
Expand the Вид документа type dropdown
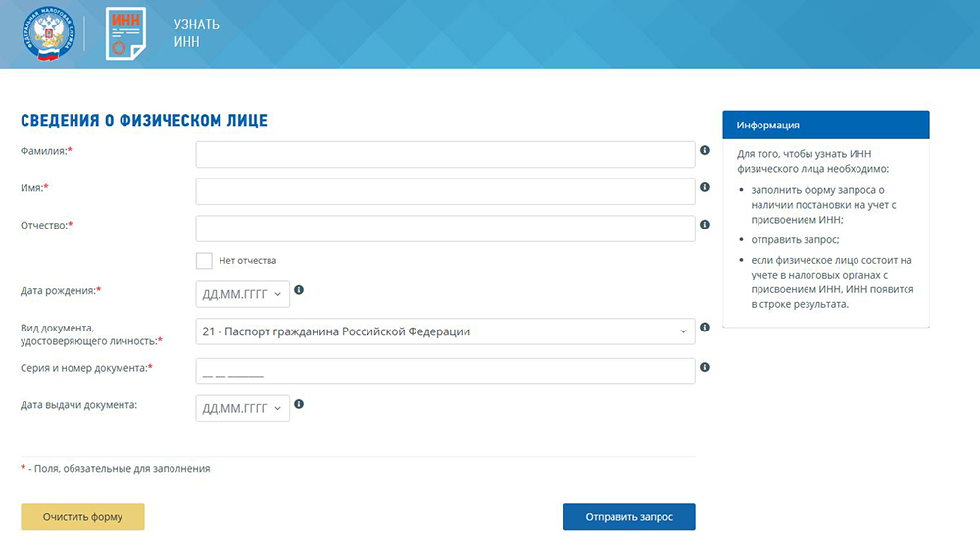[445, 331]
